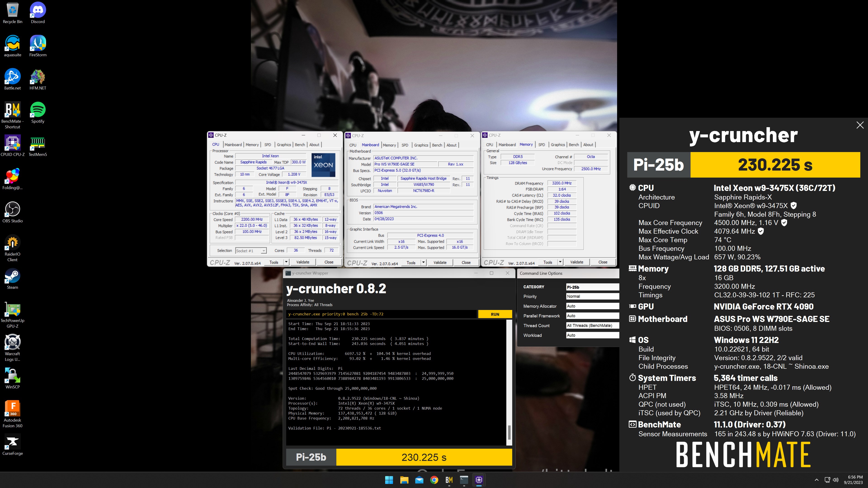Open TechPowerUp GPU-Z desktop icon
The height and width of the screenshot is (488, 868).
pyautogui.click(x=12, y=314)
